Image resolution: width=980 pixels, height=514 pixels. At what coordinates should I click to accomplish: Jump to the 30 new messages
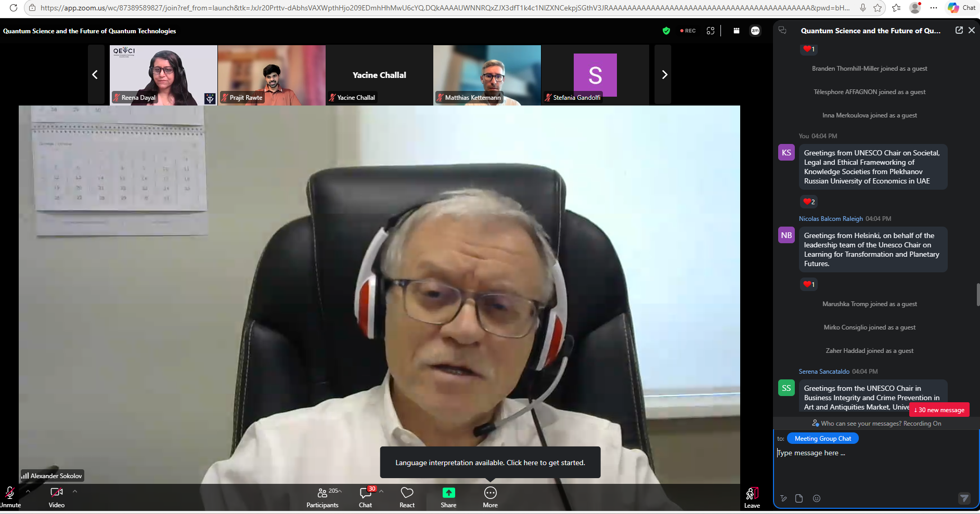939,410
